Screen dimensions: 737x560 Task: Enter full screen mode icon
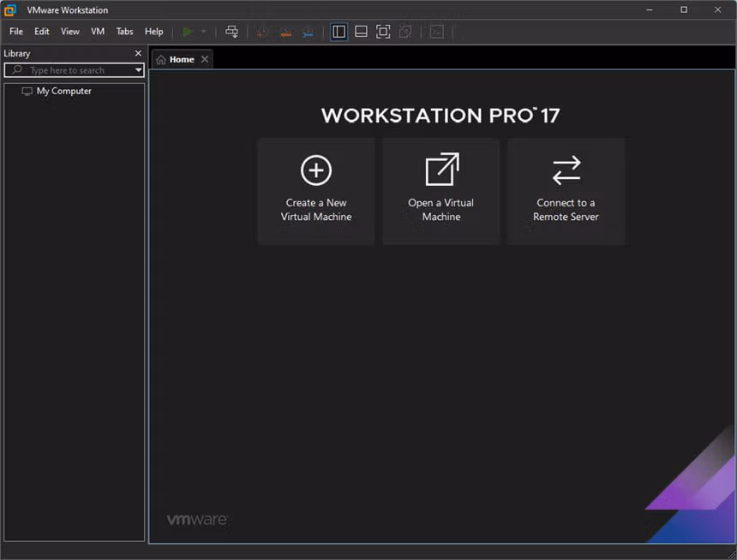[383, 32]
